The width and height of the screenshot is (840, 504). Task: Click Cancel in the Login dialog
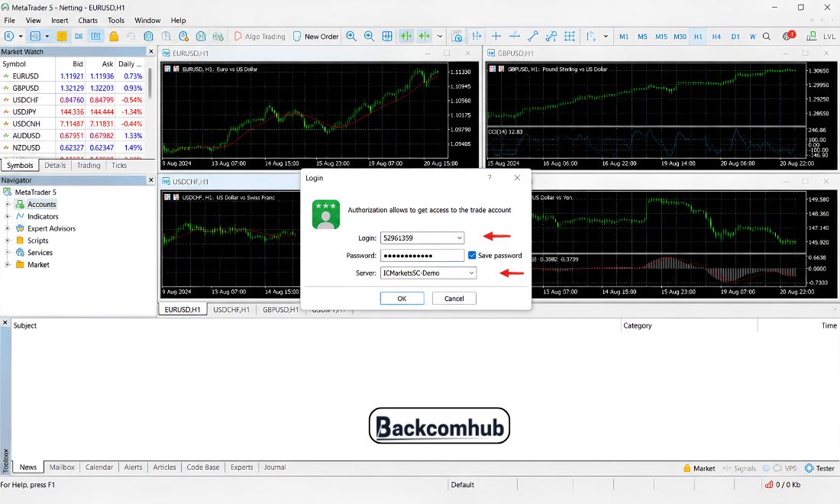pyautogui.click(x=454, y=299)
